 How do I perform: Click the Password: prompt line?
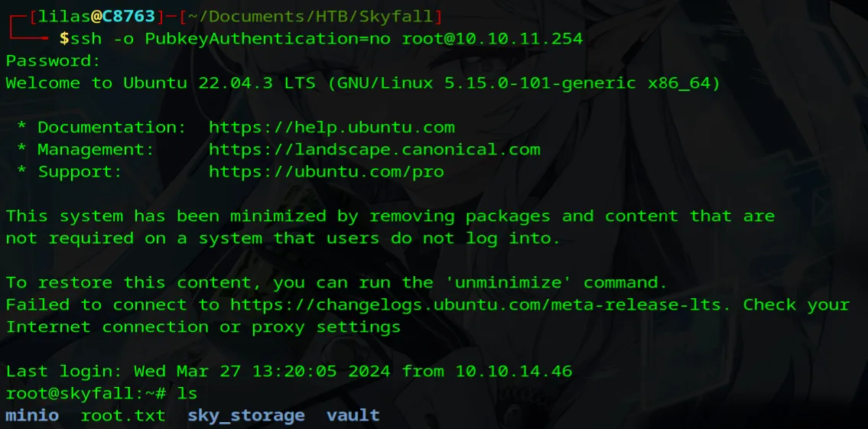tap(53, 61)
